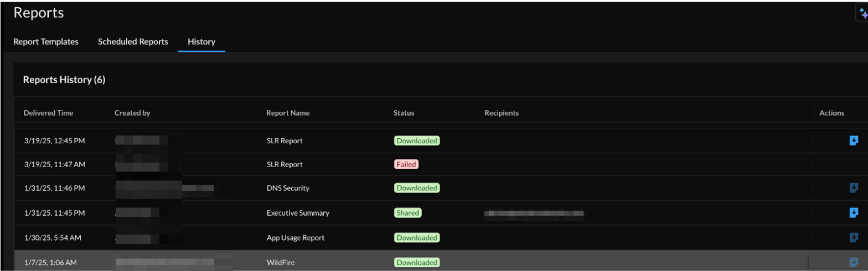Sort by the Delivered Time column header
The image size is (868, 271).
coord(48,113)
